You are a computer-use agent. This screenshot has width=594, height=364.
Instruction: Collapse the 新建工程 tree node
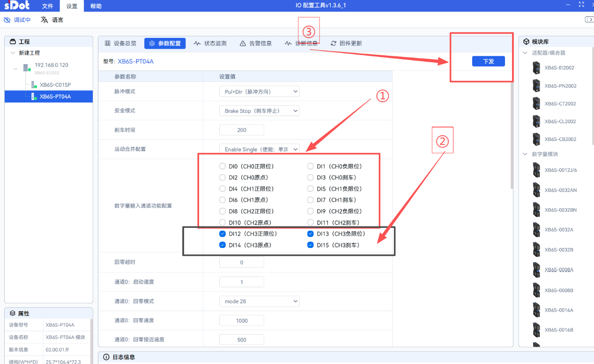coord(13,53)
